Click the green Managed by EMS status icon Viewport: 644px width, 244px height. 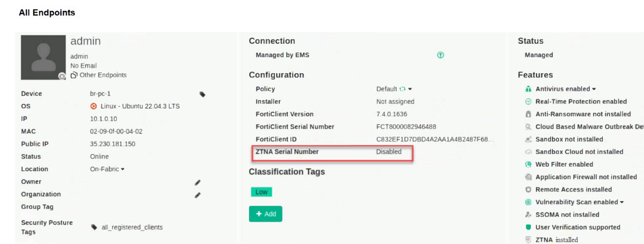pyautogui.click(x=441, y=55)
